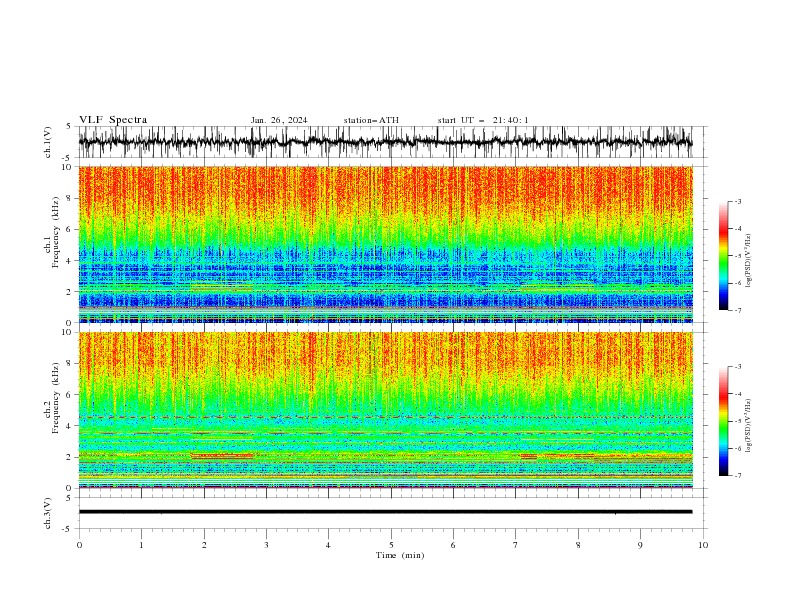
Task: Click the "4" kHz tick on ch.2 spectrogram
Action: pos(70,426)
